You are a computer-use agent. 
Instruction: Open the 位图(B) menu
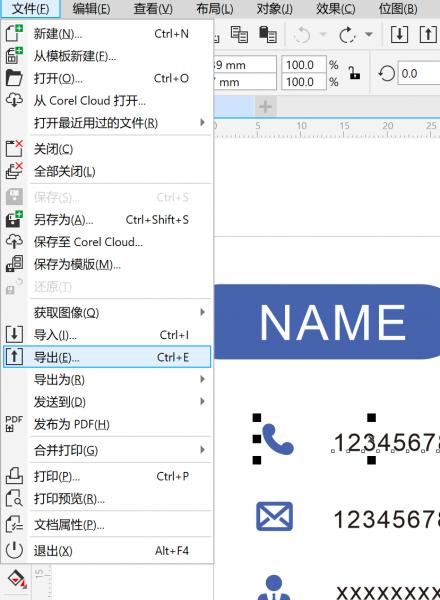(x=398, y=8)
